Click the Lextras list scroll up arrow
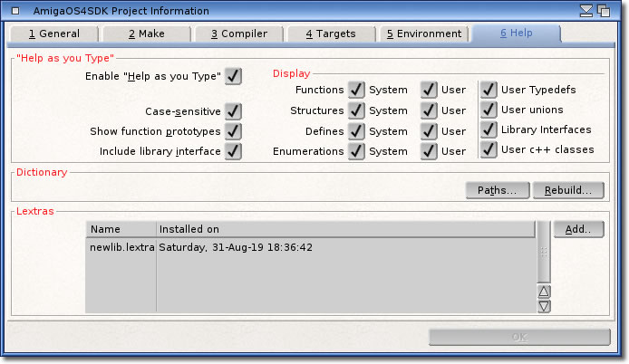The width and height of the screenshot is (629, 364). (x=544, y=292)
